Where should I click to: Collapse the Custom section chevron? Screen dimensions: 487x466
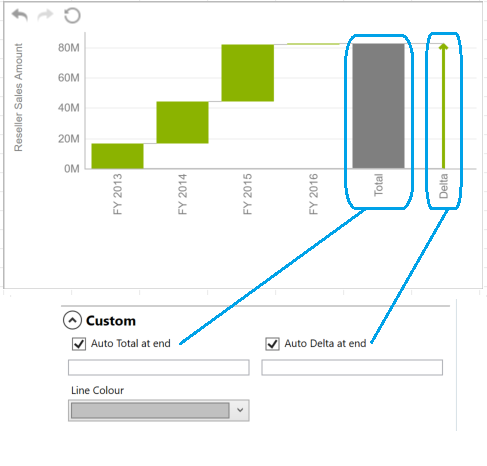72,320
